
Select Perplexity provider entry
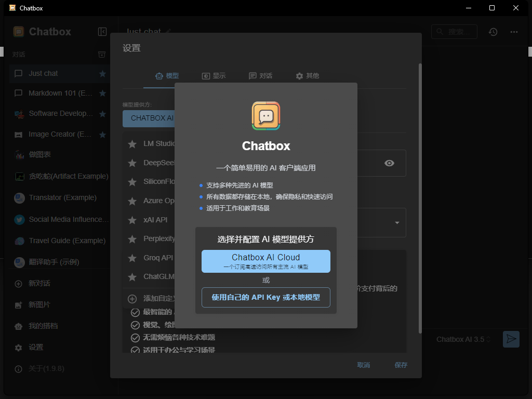click(149, 238)
